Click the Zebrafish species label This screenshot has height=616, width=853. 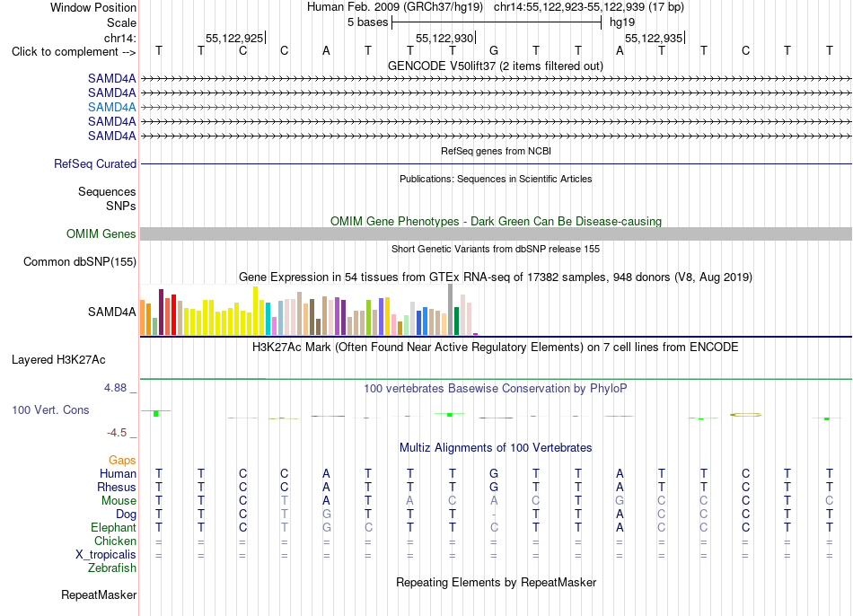[x=112, y=568]
